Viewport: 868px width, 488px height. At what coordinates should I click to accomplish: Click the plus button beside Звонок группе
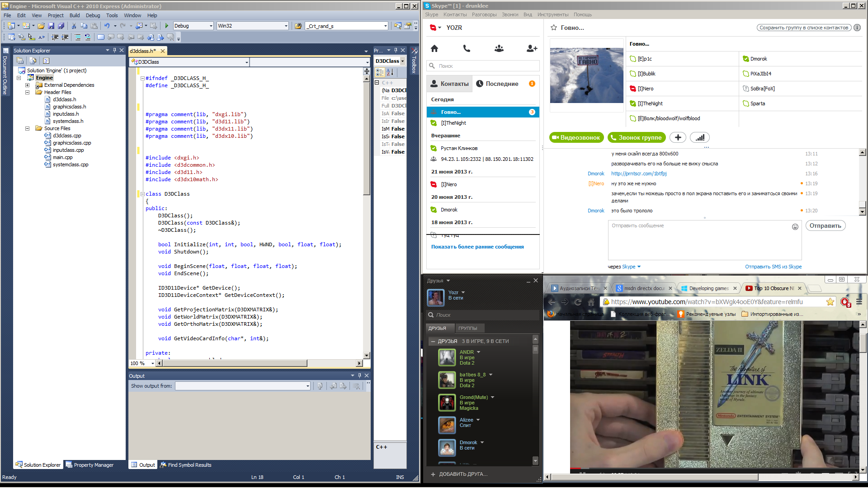point(678,137)
